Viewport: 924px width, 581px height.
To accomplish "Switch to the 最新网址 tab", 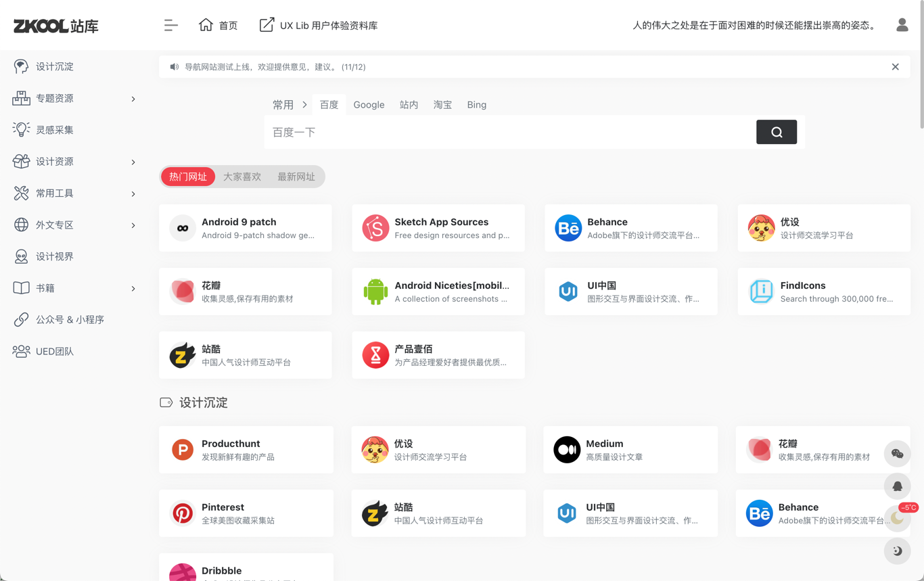I will click(x=296, y=177).
